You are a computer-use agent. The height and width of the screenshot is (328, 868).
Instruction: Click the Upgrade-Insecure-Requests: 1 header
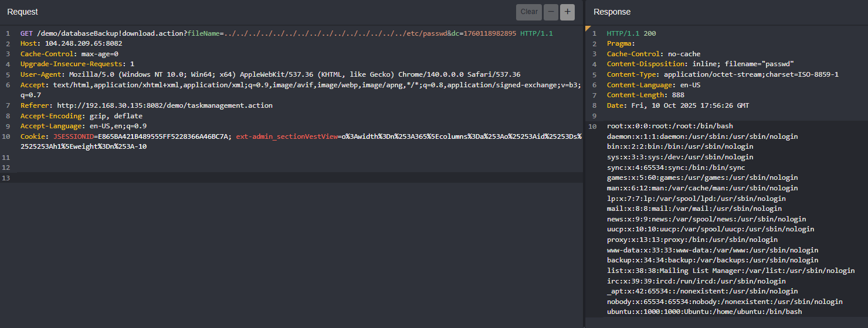tap(77, 64)
